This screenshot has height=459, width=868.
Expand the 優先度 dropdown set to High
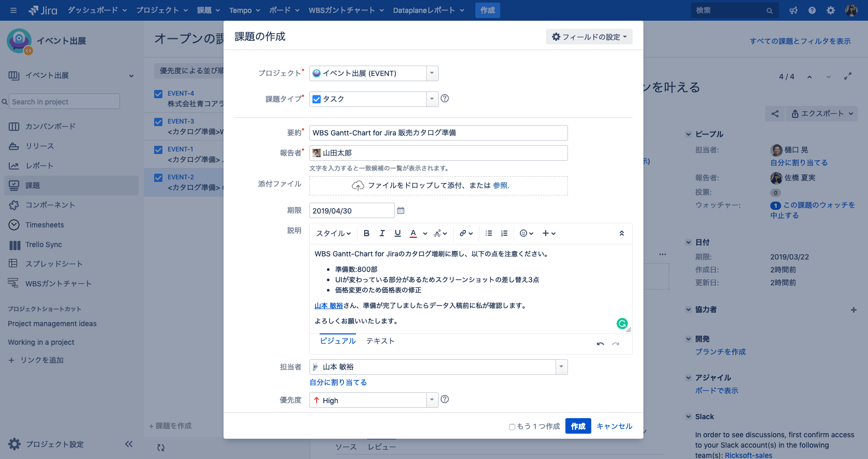[374, 400]
